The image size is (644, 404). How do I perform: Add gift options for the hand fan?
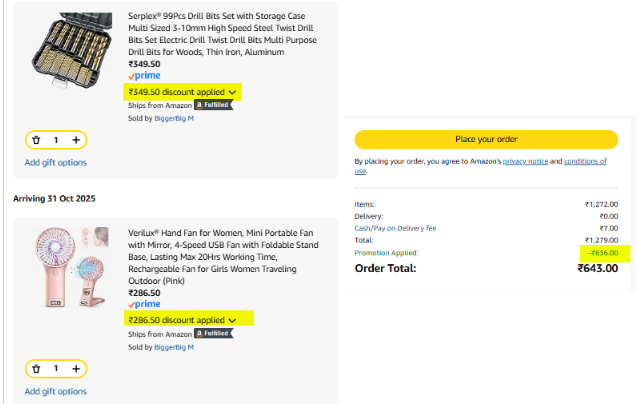(x=56, y=391)
